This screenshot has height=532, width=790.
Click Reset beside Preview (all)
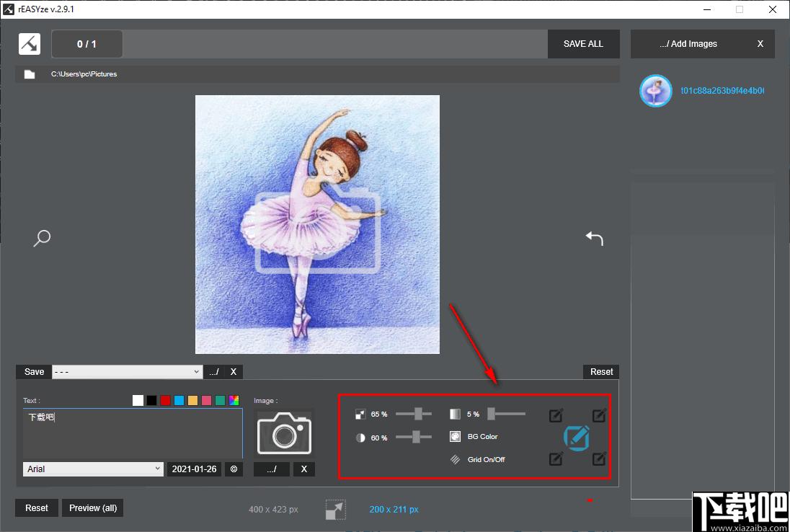pyautogui.click(x=37, y=507)
